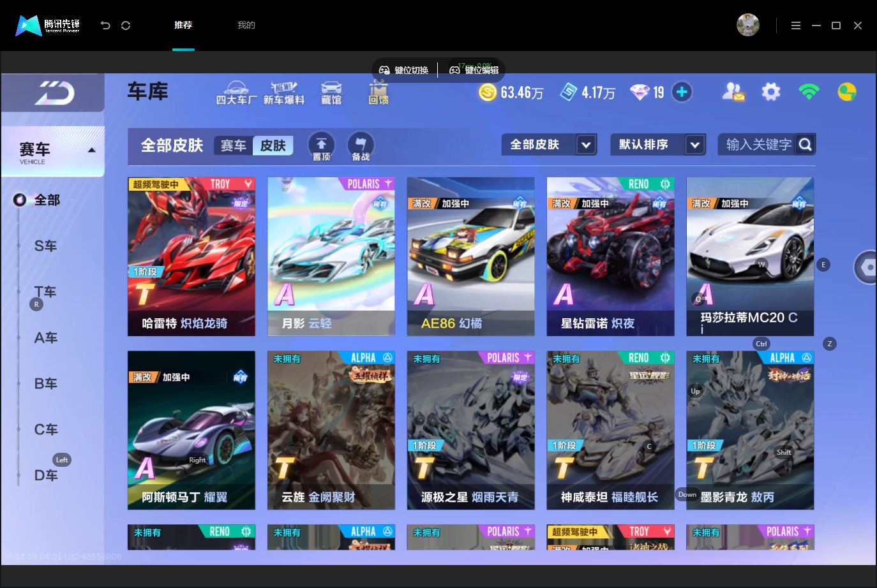Select the 星钻雷诺 炽夜 skin card
Image resolution: width=877 pixels, height=588 pixels.
611,256
